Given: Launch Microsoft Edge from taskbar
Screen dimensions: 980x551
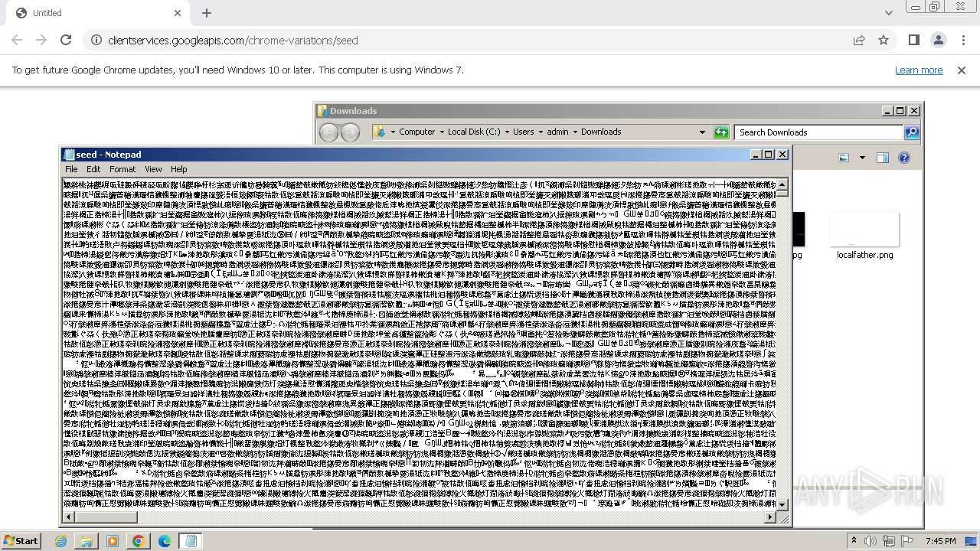Looking at the screenshot, I should [165, 541].
